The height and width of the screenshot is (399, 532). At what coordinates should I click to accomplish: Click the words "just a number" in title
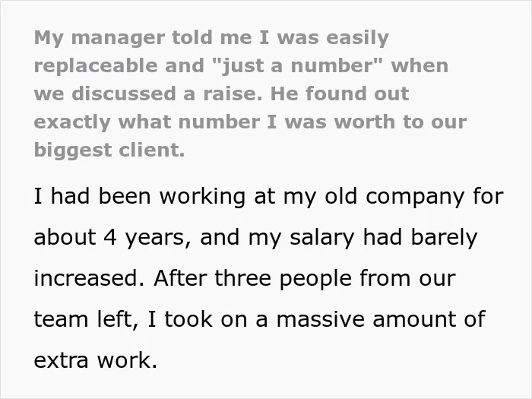pos(299,65)
